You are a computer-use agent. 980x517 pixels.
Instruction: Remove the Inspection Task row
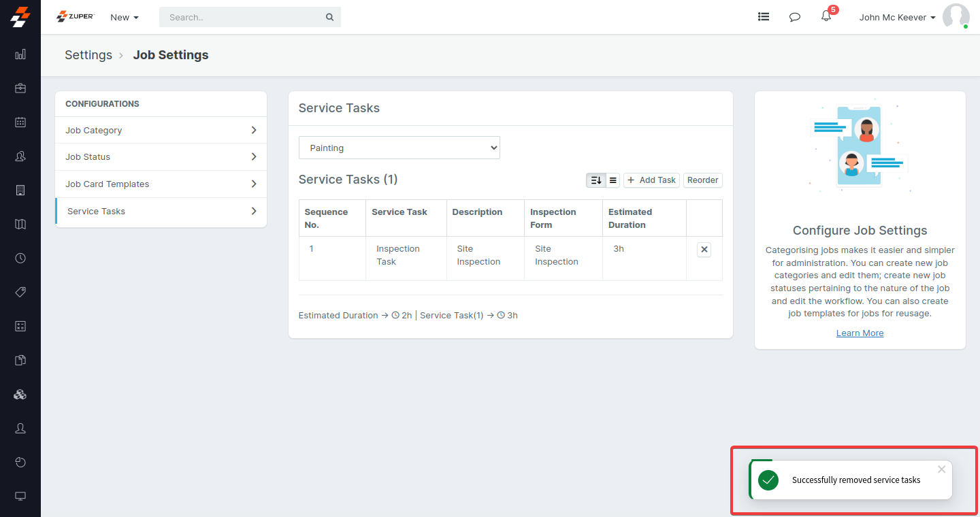[704, 250]
